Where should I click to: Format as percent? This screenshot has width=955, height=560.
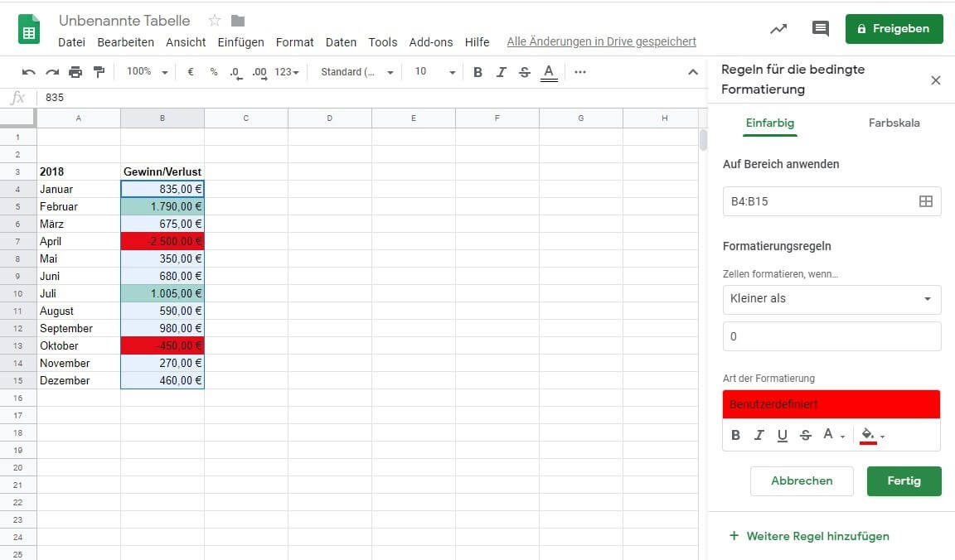pos(214,72)
